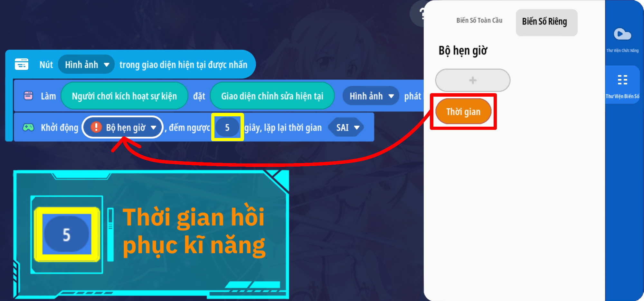Click the Bộ hẹn giờ section heading
The width and height of the screenshot is (644, 301).
[463, 51]
